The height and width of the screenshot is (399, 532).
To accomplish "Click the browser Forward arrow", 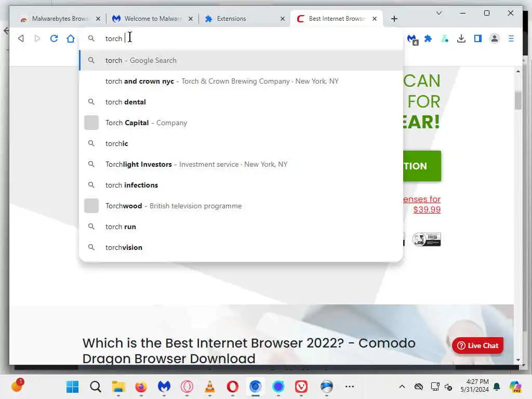I will point(37,38).
